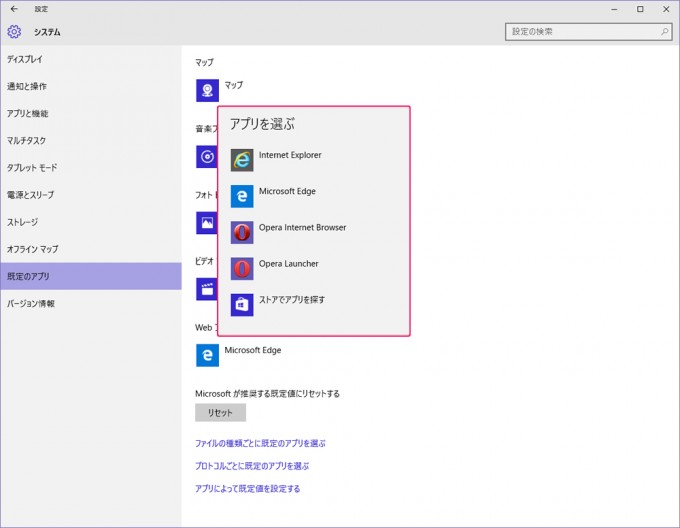
Task: Click the music player default app icon
Action: (206, 156)
